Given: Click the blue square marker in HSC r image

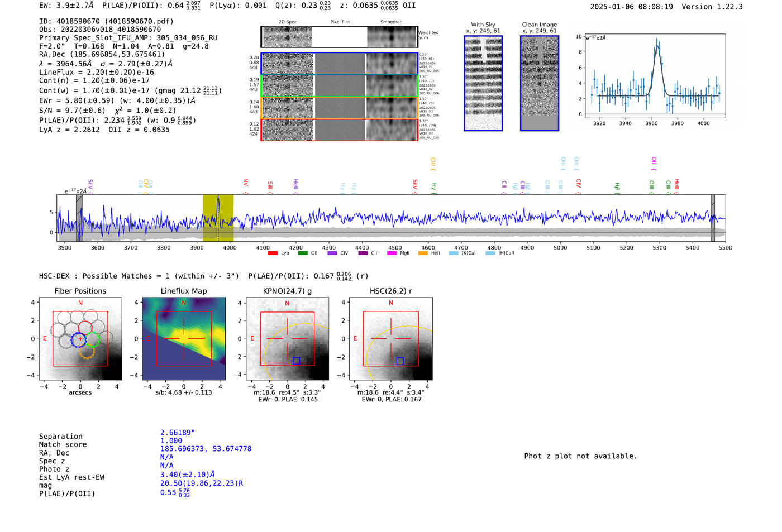Looking at the screenshot, I should coord(400,361).
